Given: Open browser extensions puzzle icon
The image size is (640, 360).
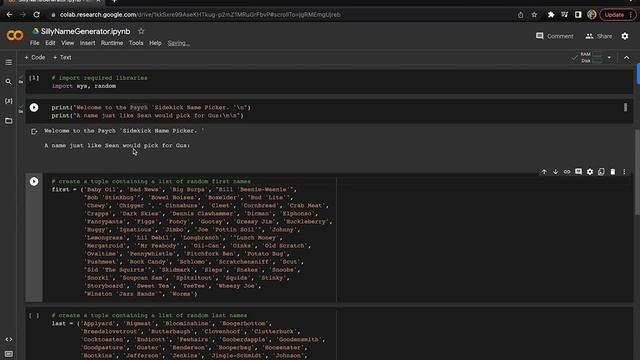Looking at the screenshot, I should tap(551, 15).
